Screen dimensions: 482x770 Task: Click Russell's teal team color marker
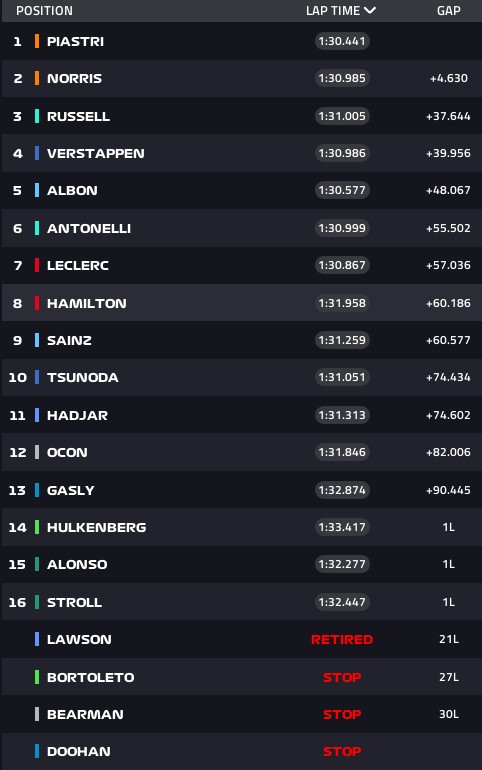pos(37,116)
